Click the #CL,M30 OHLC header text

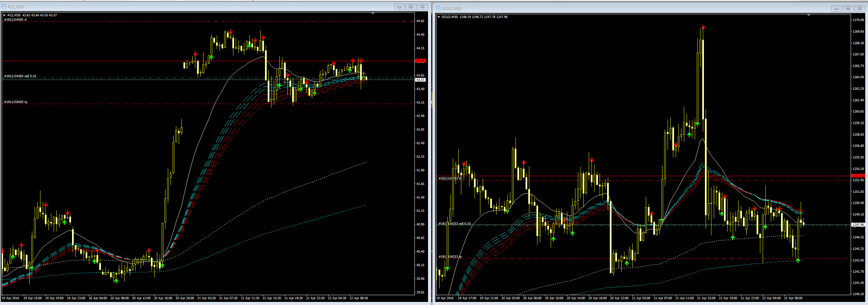click(32, 15)
